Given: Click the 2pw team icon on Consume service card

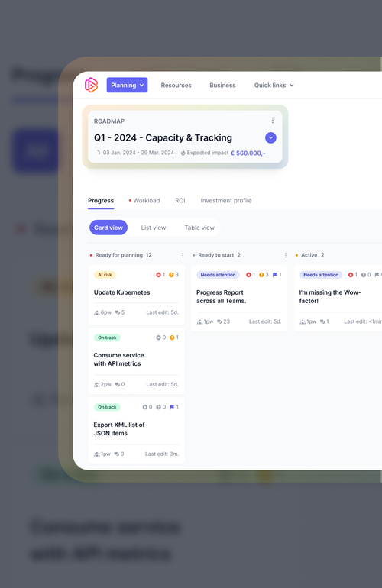Looking at the screenshot, I should (x=97, y=384).
